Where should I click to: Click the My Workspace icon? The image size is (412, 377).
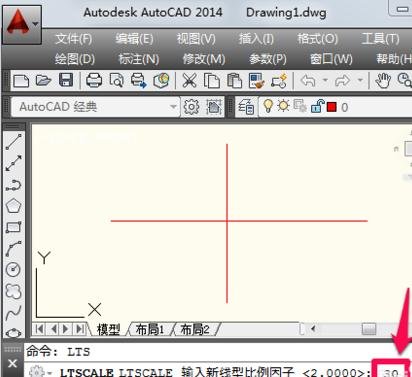(x=214, y=107)
